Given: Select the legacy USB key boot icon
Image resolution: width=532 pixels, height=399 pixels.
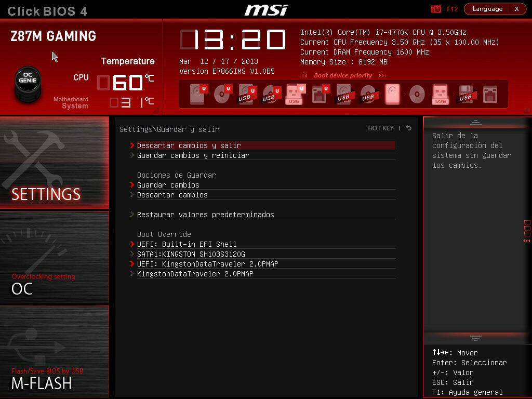Looking at the screenshot, I should coord(441,94).
